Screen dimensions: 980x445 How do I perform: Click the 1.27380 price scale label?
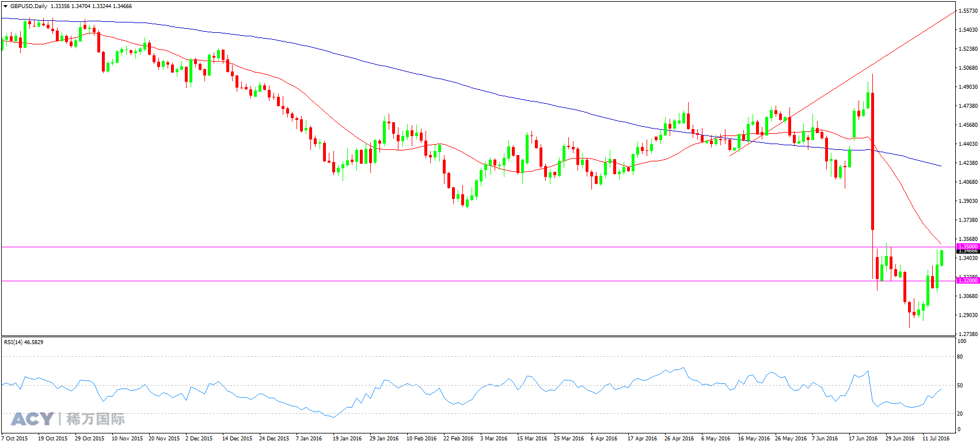[968, 334]
